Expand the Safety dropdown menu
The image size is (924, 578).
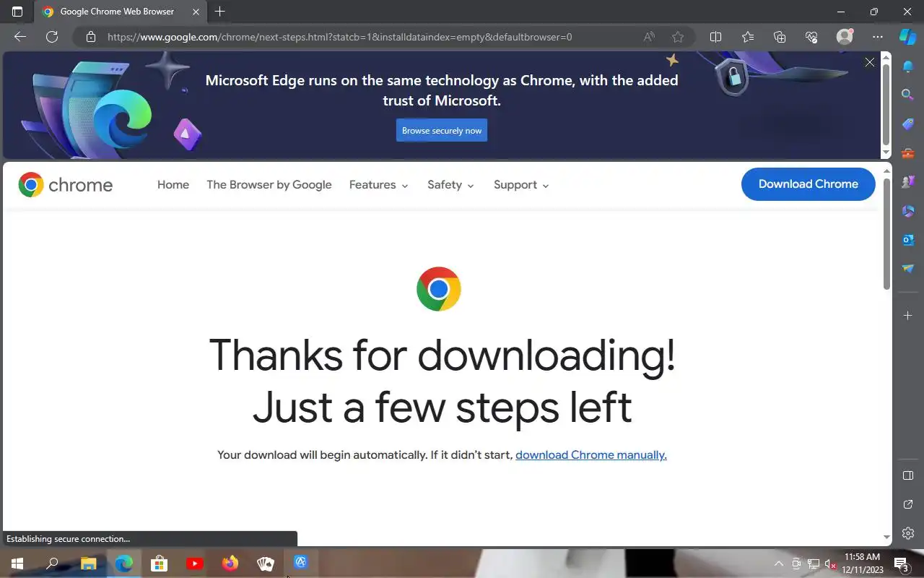pyautogui.click(x=450, y=185)
